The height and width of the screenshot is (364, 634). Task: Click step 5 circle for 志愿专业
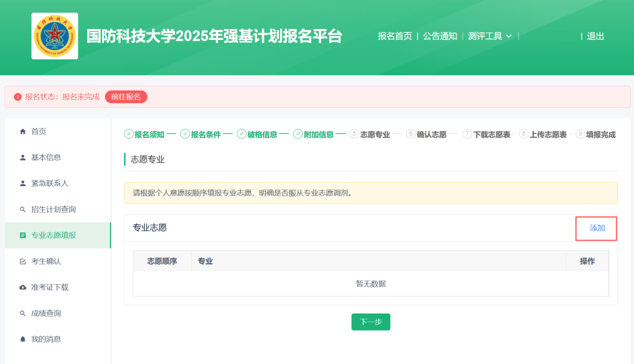tap(354, 134)
